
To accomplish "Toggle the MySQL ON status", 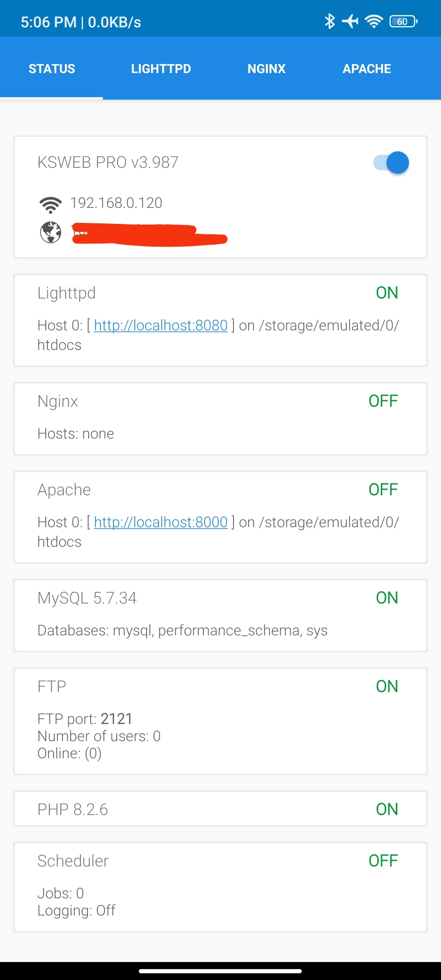I will 387,598.
